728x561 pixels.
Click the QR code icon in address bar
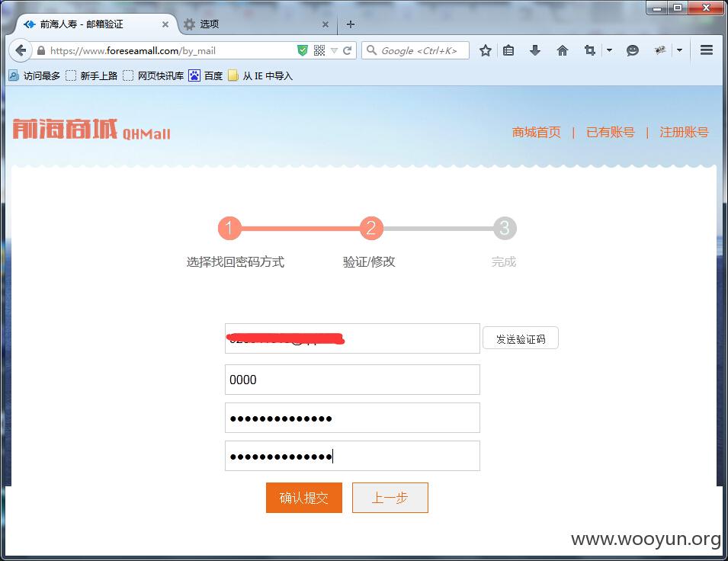[x=319, y=50]
